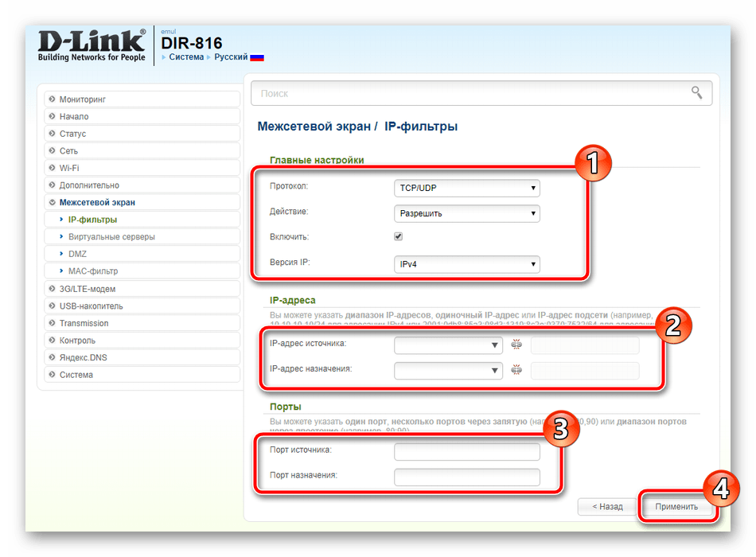Click the Главные настройки section heading
Image resolution: width=756 pixels, height=557 pixels.
pyautogui.click(x=317, y=160)
